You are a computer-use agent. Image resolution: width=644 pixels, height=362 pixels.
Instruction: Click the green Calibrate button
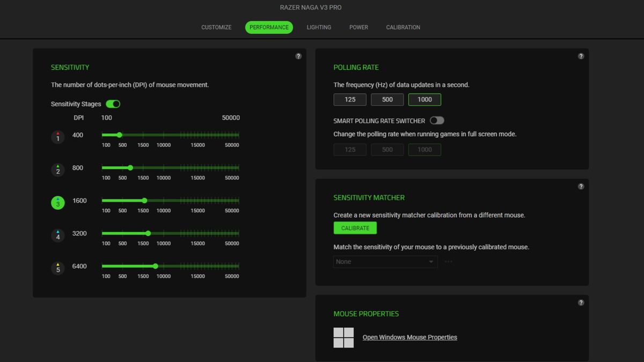pos(355,228)
